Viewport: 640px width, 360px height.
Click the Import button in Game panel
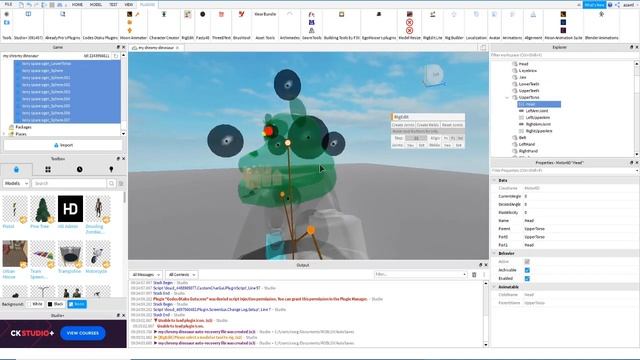click(63, 145)
